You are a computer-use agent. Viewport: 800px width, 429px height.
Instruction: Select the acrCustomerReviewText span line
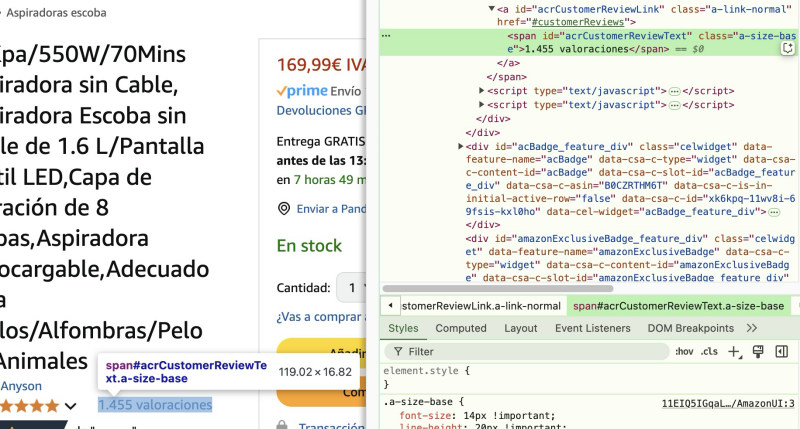click(x=590, y=42)
